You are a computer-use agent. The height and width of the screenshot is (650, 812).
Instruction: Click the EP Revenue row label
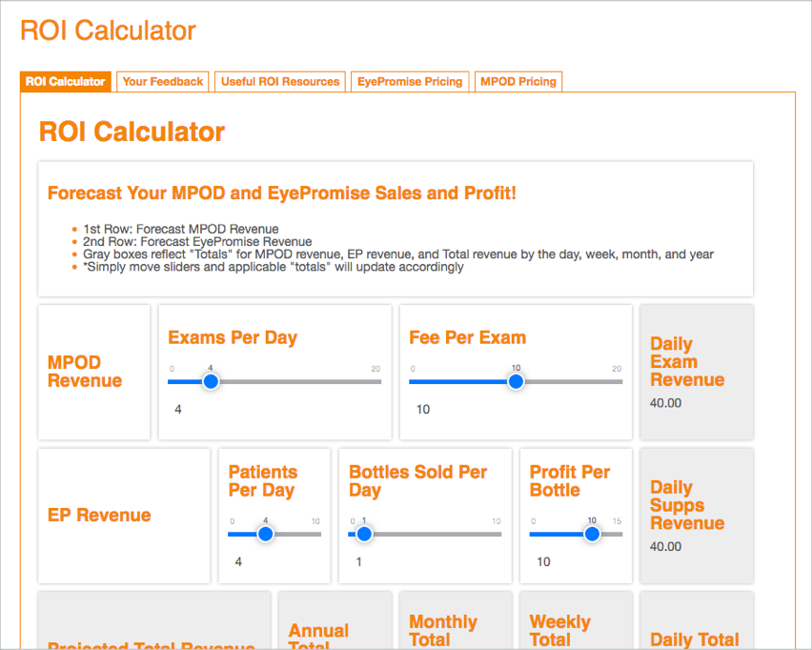(x=99, y=515)
